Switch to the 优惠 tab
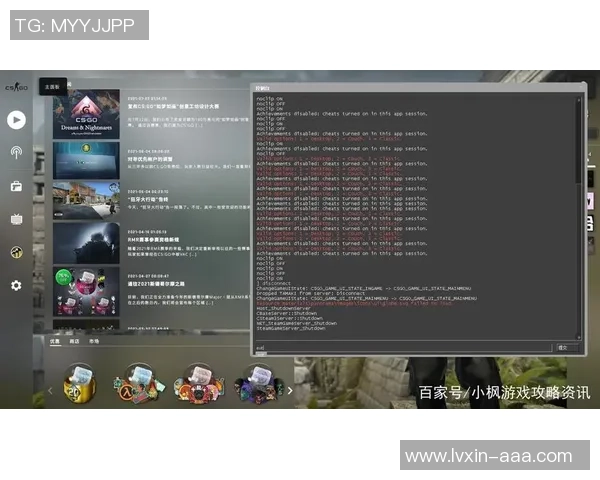This screenshot has height=480, width=600. (56, 341)
